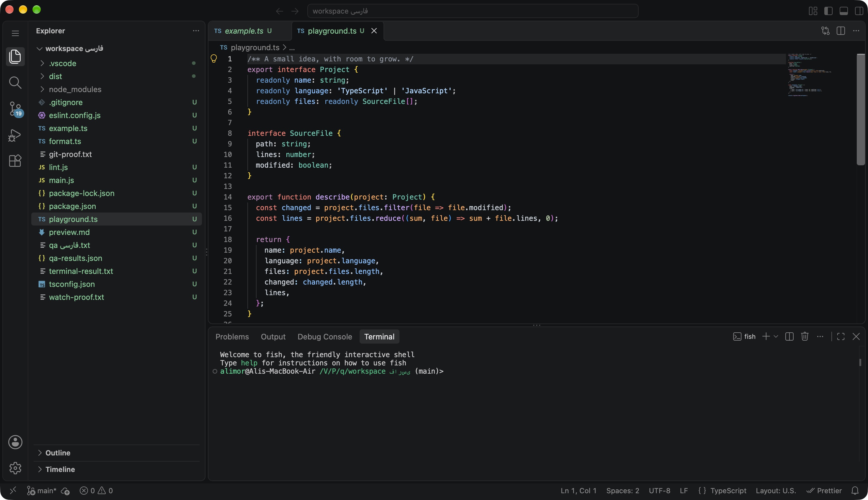The height and width of the screenshot is (500, 868).
Task: Toggle primary side bar visibility
Action: click(x=828, y=11)
